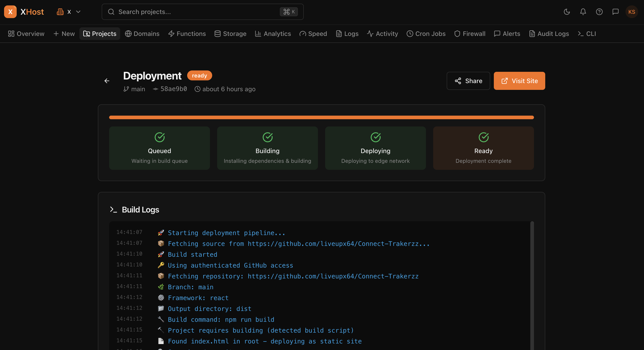Click the orange deployment progress bar
Screen dimensions: 644x350
[322, 117]
